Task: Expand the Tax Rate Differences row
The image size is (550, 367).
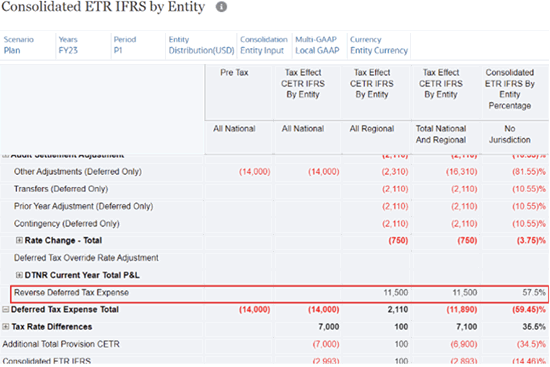Action: pos(6,327)
